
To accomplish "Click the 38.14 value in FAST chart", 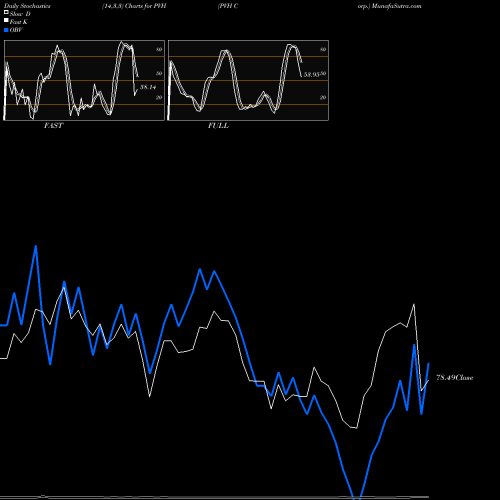I will coord(148,87).
